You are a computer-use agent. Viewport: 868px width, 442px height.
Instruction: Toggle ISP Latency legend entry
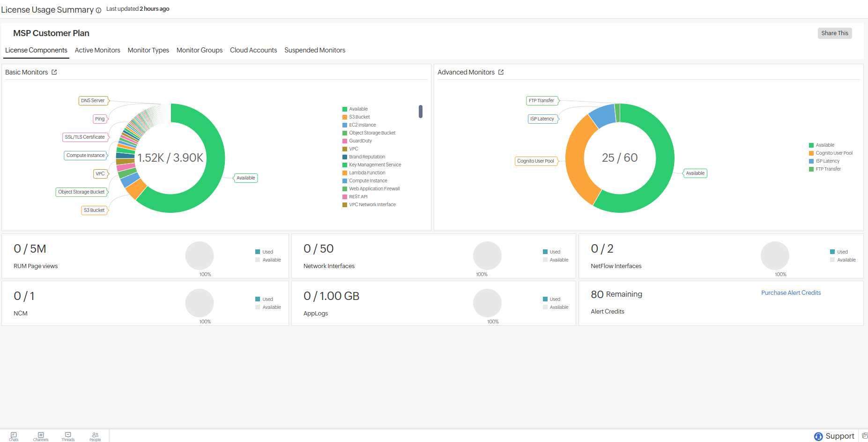pyautogui.click(x=827, y=161)
